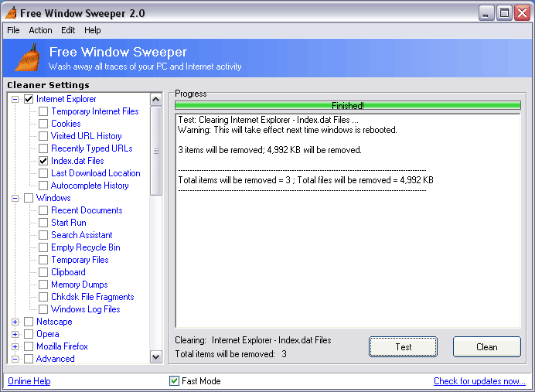Collapse the Windows tree node
This screenshot has height=392, width=535.
coord(15,198)
